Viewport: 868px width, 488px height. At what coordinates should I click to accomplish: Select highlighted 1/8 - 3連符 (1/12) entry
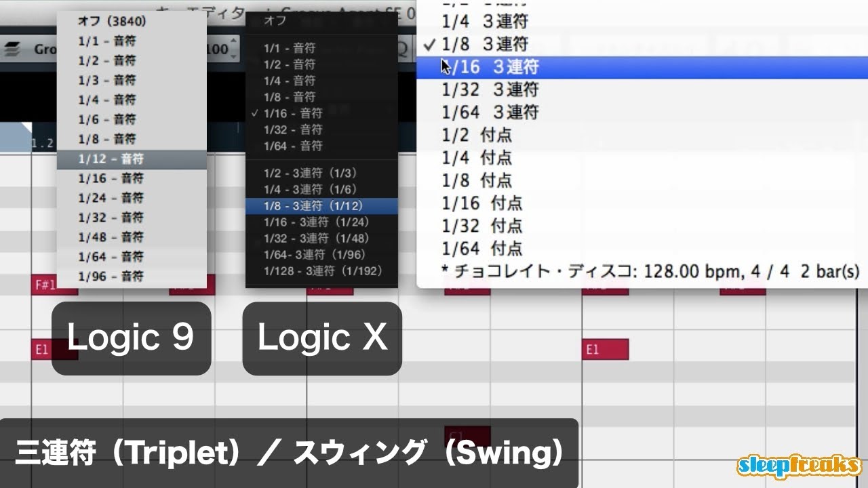tap(321, 206)
